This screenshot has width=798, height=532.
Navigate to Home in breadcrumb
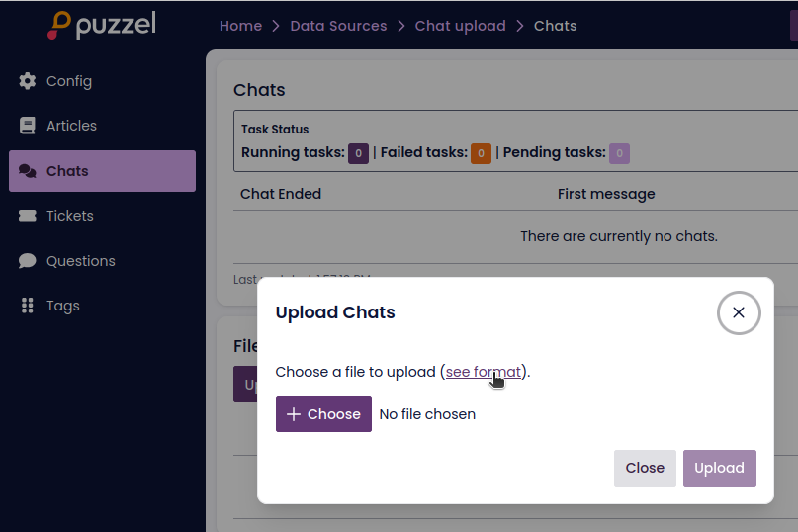click(x=240, y=26)
